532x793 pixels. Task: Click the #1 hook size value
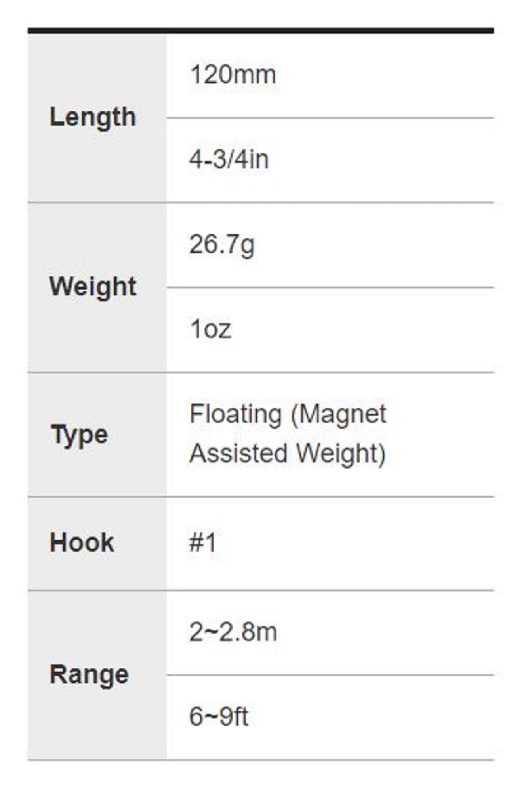coord(203,542)
